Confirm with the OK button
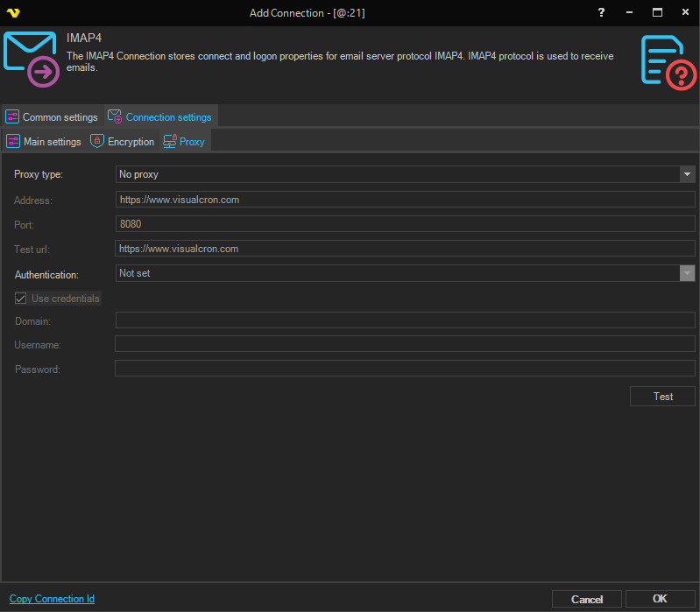The width and height of the screenshot is (700, 612). 661,599
